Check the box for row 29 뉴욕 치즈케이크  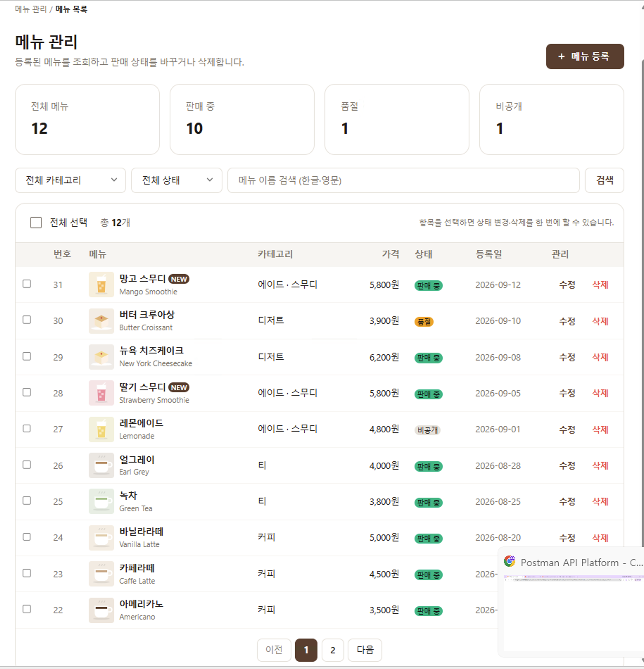27,356
